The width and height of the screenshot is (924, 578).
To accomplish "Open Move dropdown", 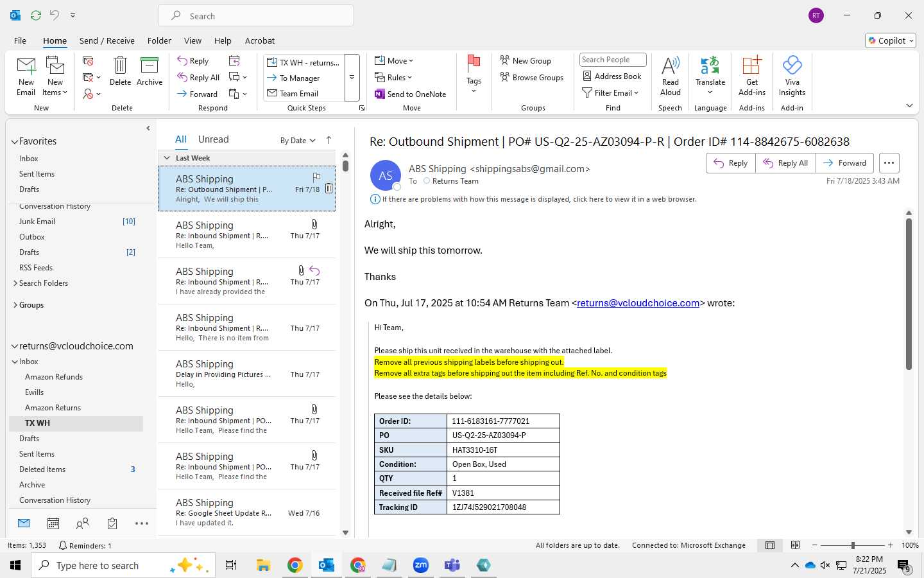I will pyautogui.click(x=394, y=61).
